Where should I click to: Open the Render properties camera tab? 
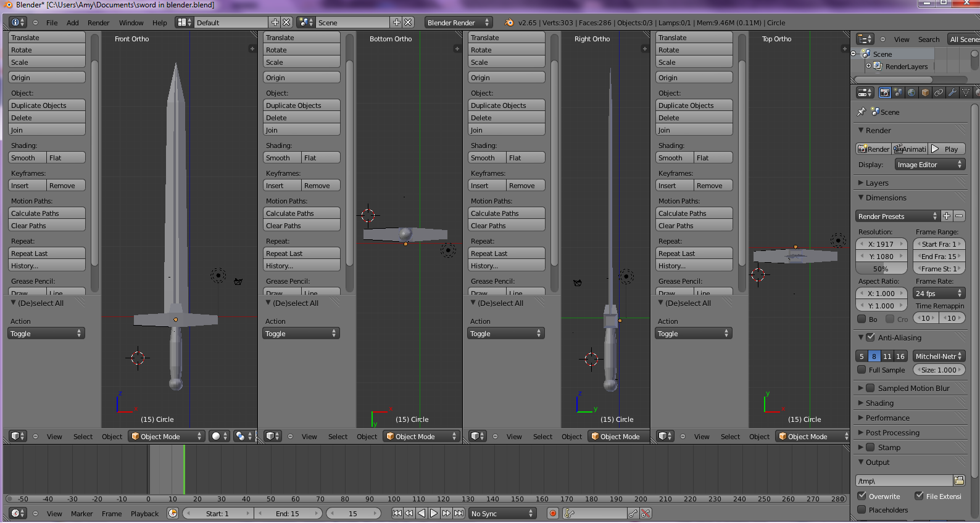click(x=884, y=93)
